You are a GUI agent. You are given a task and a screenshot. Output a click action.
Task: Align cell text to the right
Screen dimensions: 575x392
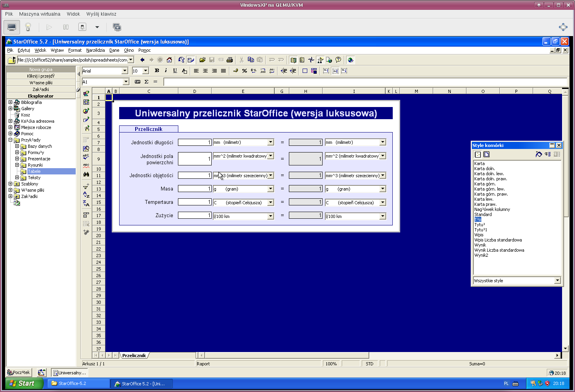214,71
